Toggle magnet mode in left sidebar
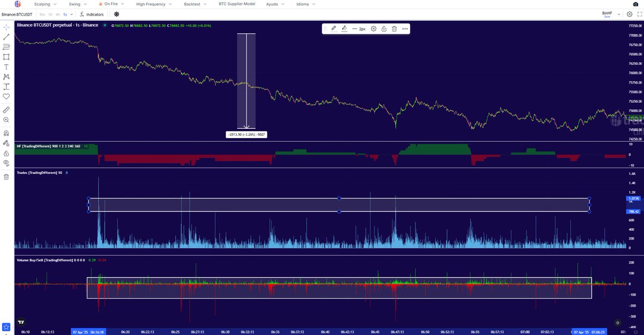 (x=6, y=133)
